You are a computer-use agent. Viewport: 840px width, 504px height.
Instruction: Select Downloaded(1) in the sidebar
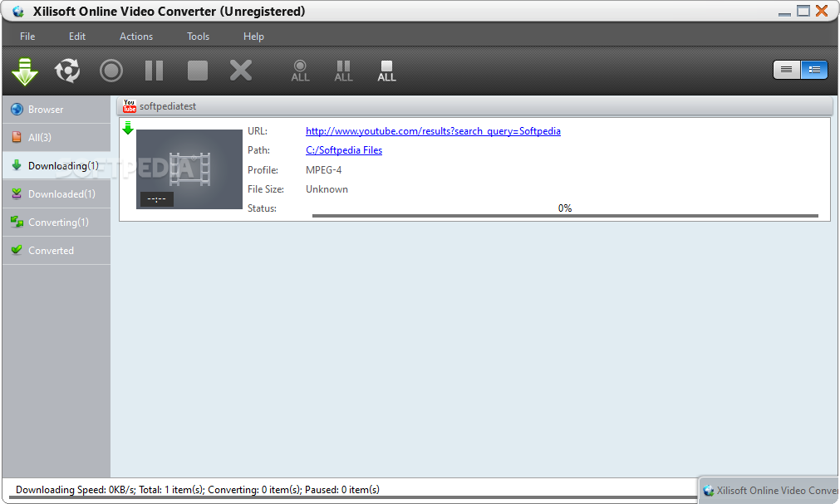click(x=56, y=194)
